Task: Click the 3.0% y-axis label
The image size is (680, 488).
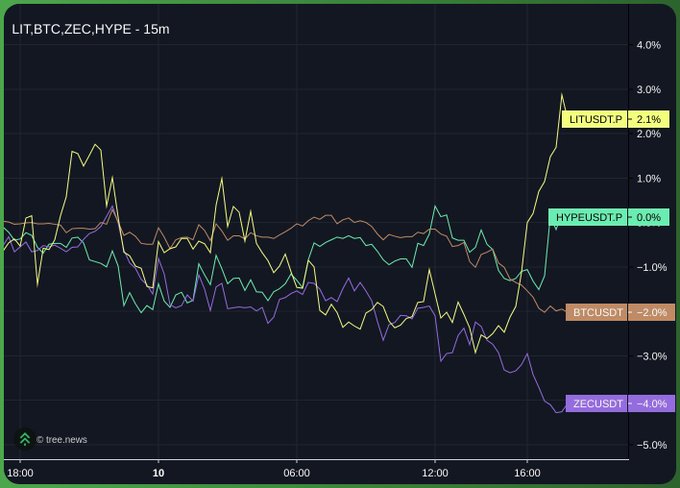Action: point(649,90)
